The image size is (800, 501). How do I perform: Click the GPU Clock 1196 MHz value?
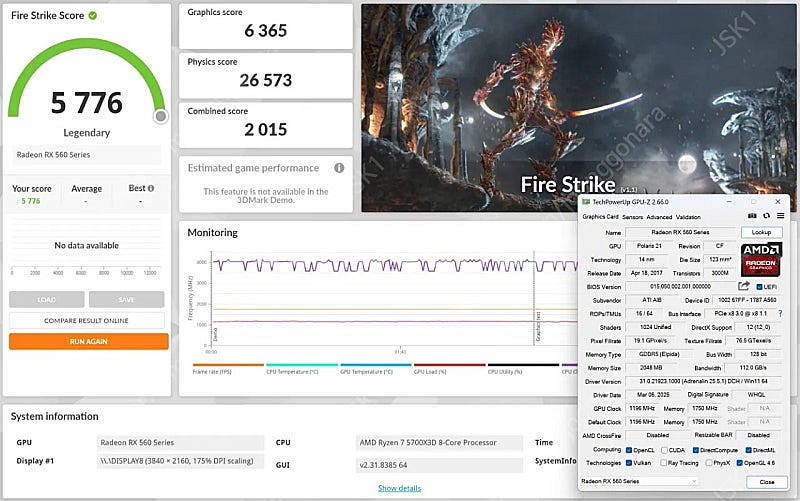click(x=642, y=408)
